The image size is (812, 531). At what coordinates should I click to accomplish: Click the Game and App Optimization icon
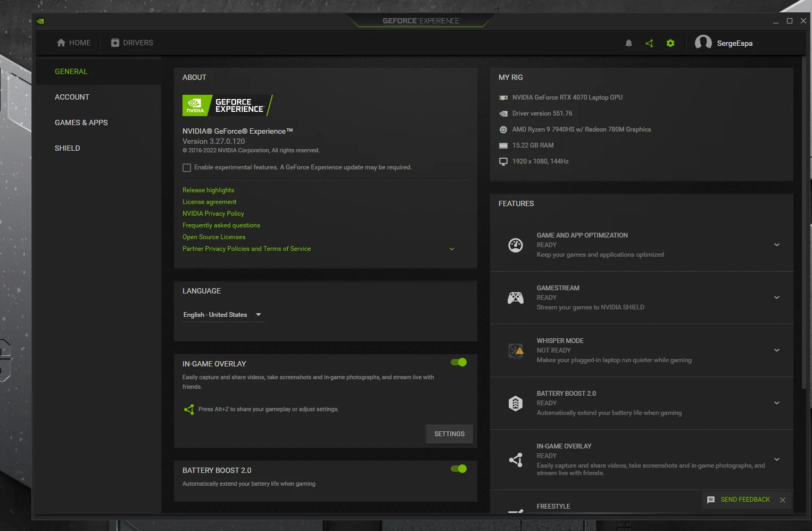(x=515, y=244)
